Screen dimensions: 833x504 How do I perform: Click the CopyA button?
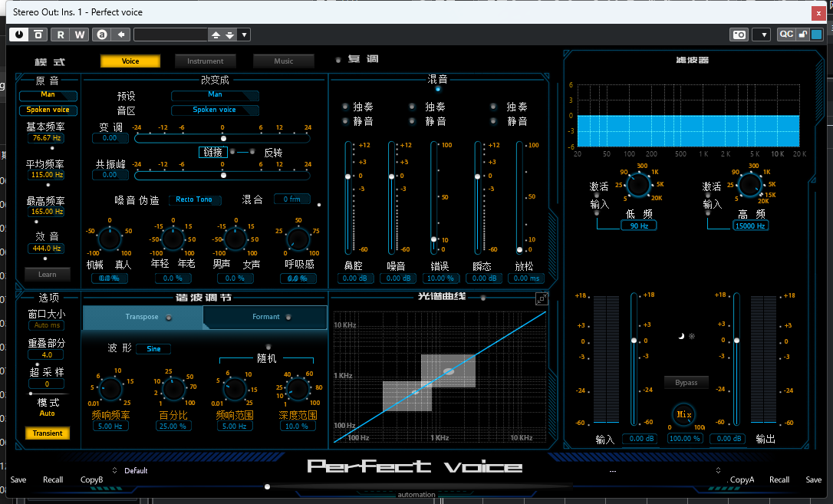[x=742, y=479]
